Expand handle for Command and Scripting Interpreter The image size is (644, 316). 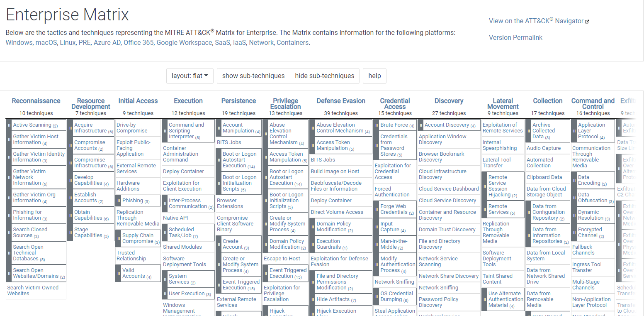tap(165, 131)
